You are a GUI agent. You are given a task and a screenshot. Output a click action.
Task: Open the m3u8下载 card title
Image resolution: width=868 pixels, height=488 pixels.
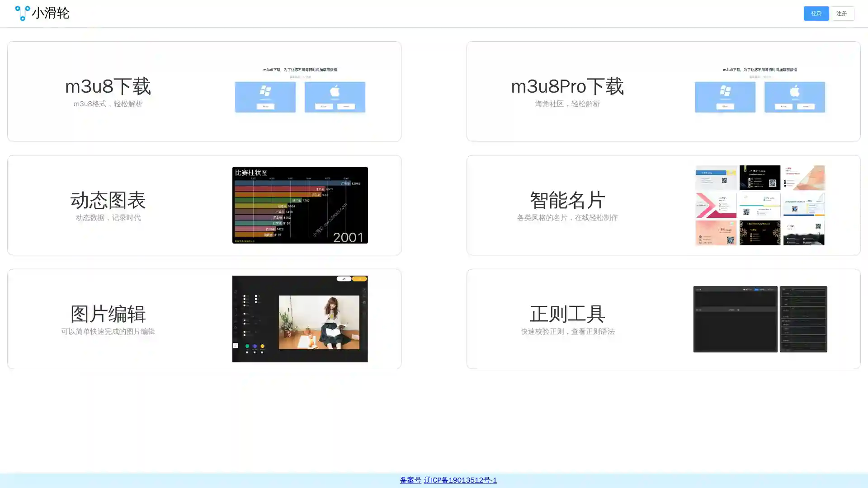108,86
